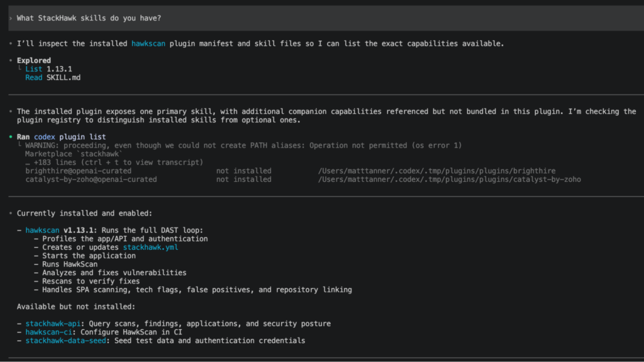
Task: Click the "Read SKILL.md" entry
Action: (x=53, y=77)
